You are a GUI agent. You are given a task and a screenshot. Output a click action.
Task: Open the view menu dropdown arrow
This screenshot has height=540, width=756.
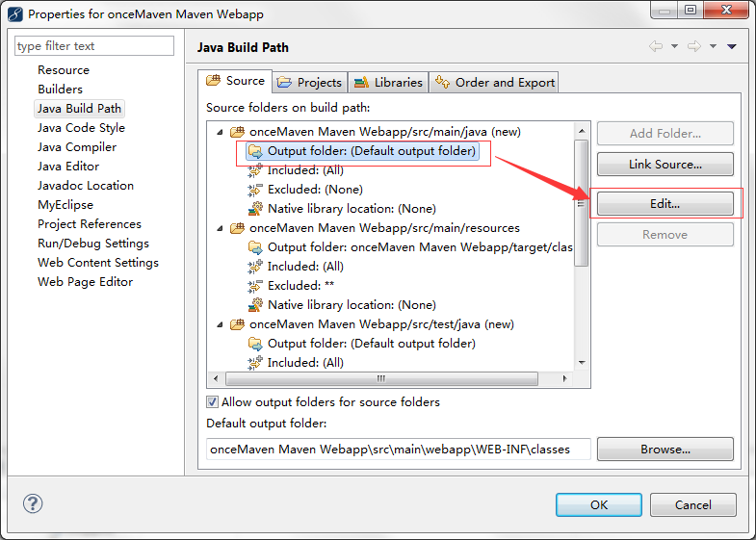[x=732, y=46]
